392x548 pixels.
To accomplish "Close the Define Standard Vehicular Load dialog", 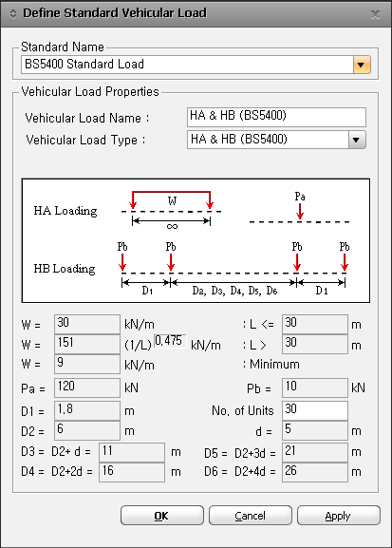I will coord(375,14).
